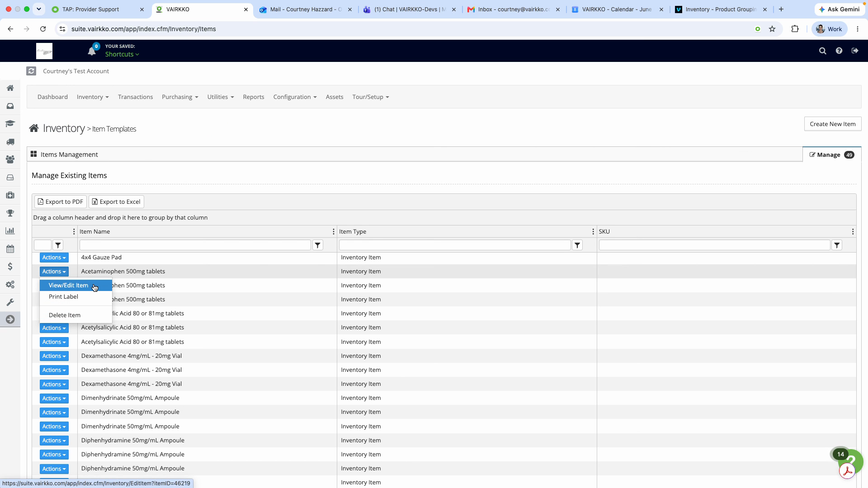Open the Dashboard link
This screenshot has height=488, width=868.
pyautogui.click(x=52, y=97)
